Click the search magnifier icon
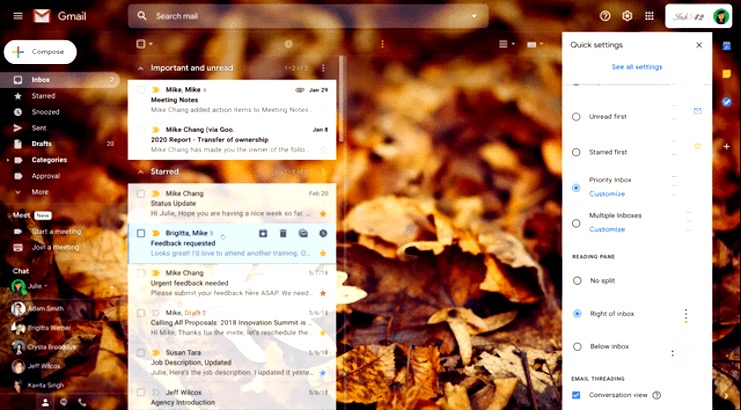 point(142,16)
